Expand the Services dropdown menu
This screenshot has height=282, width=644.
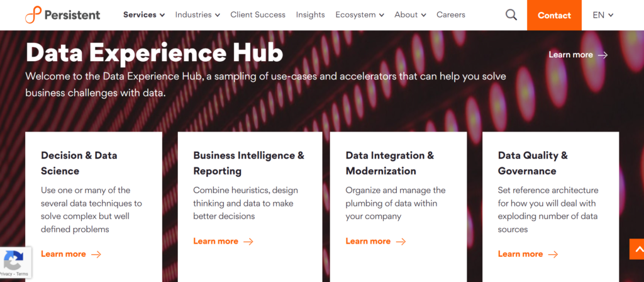click(144, 14)
